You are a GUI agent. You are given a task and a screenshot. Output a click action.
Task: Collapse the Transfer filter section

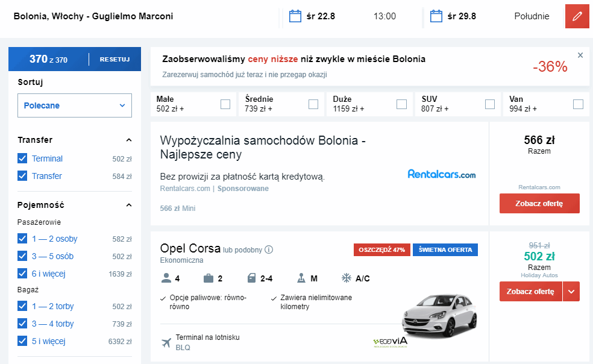[128, 140]
